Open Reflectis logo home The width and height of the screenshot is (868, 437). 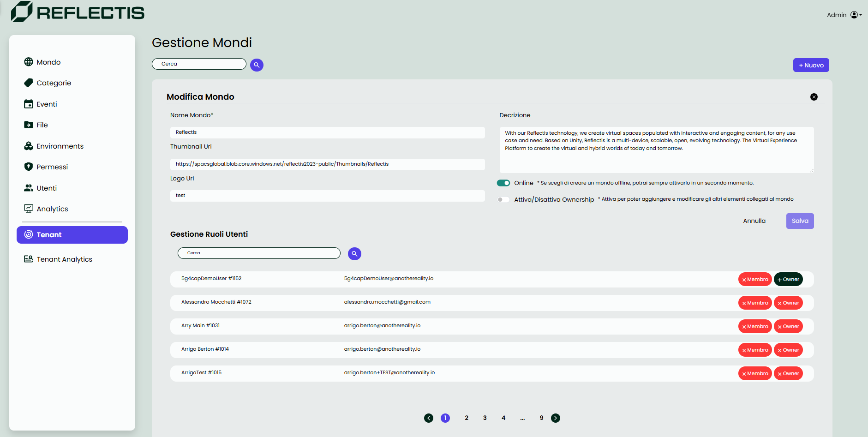78,12
